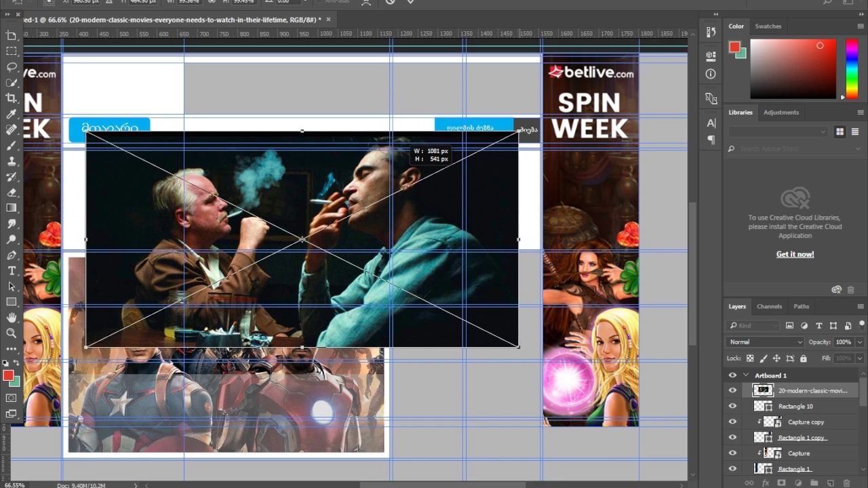
Task: Hide the Rectangle 10 layer
Action: [x=732, y=406]
